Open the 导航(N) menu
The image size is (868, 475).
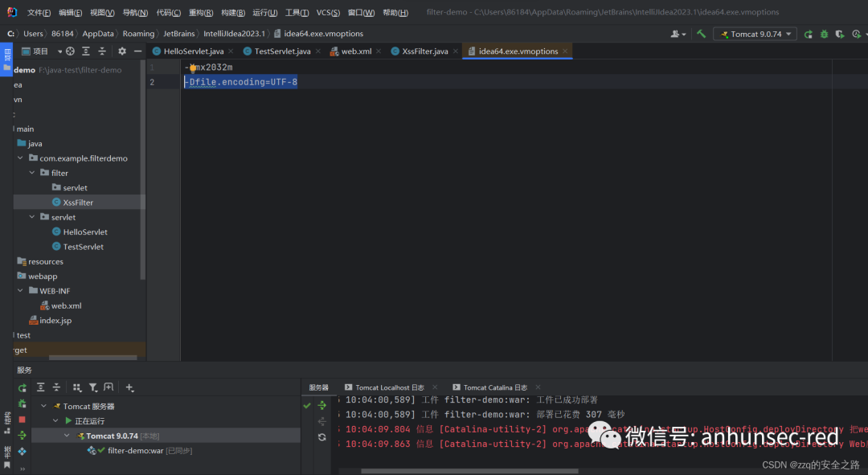(x=135, y=12)
